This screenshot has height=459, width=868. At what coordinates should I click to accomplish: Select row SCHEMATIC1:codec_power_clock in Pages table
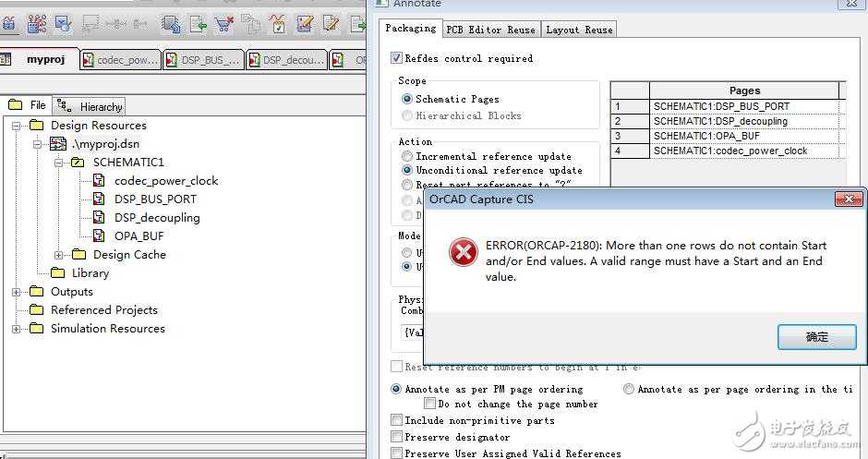click(x=744, y=151)
